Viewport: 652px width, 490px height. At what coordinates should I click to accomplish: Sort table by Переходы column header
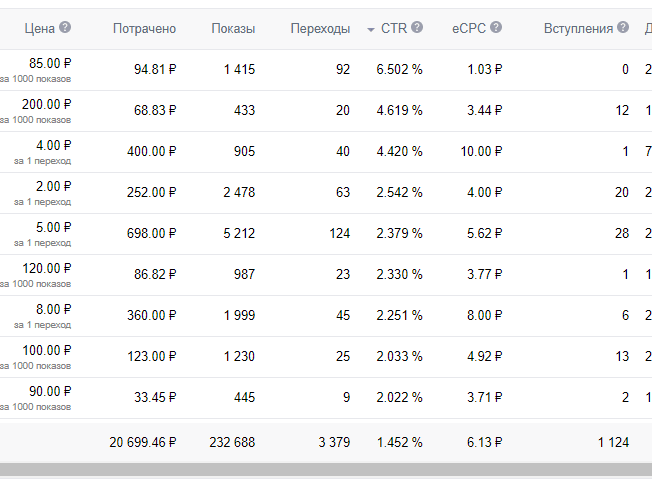coord(320,29)
